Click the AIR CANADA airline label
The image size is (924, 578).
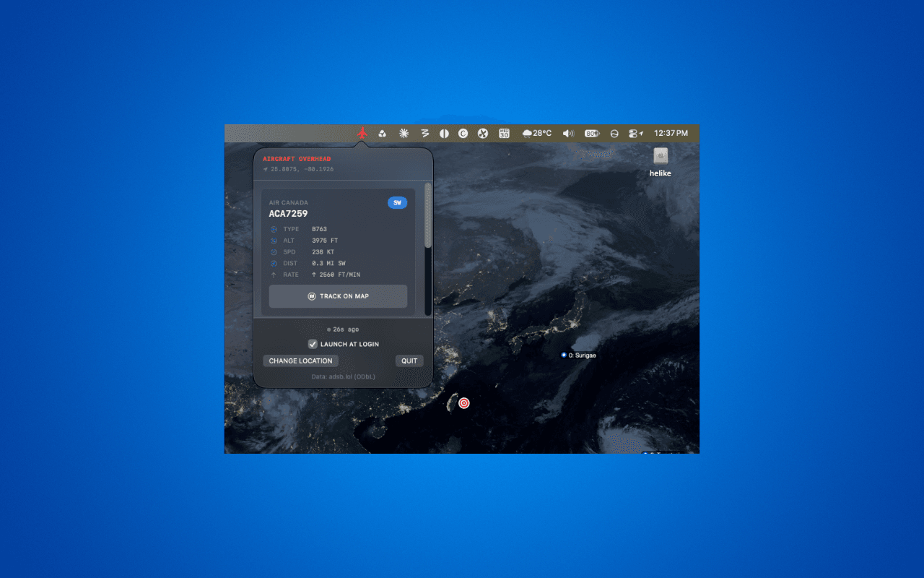[x=289, y=203]
